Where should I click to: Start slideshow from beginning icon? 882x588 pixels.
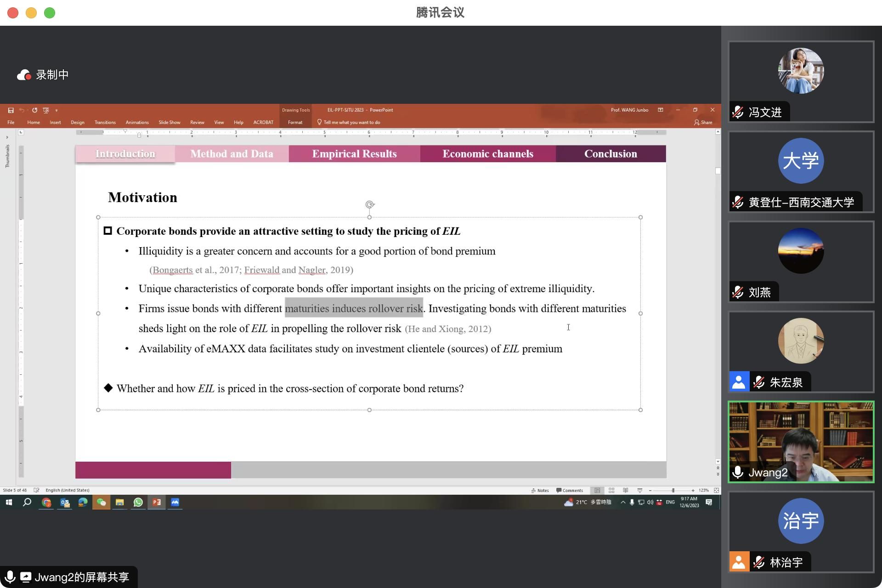click(46, 110)
